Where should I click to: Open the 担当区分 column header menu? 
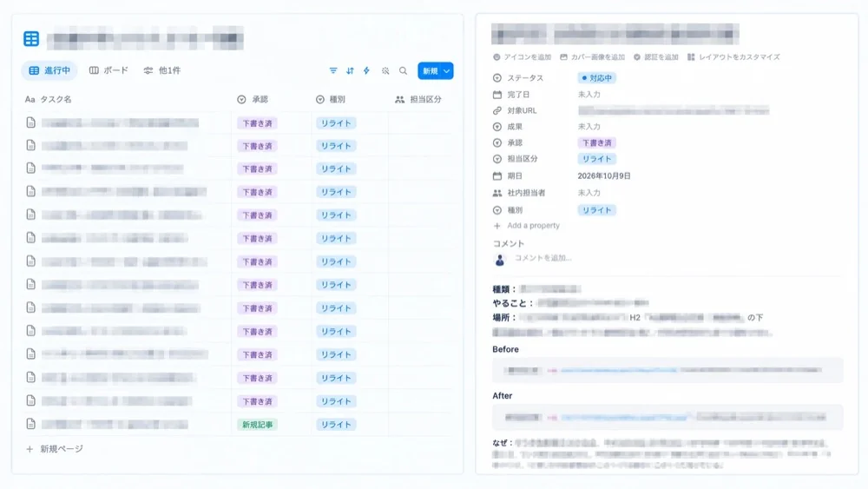coord(418,100)
